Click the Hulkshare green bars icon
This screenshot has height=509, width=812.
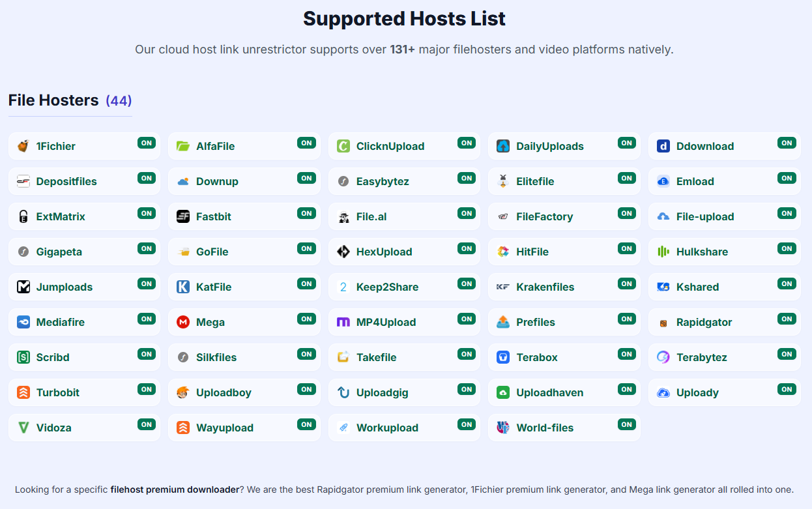point(663,252)
